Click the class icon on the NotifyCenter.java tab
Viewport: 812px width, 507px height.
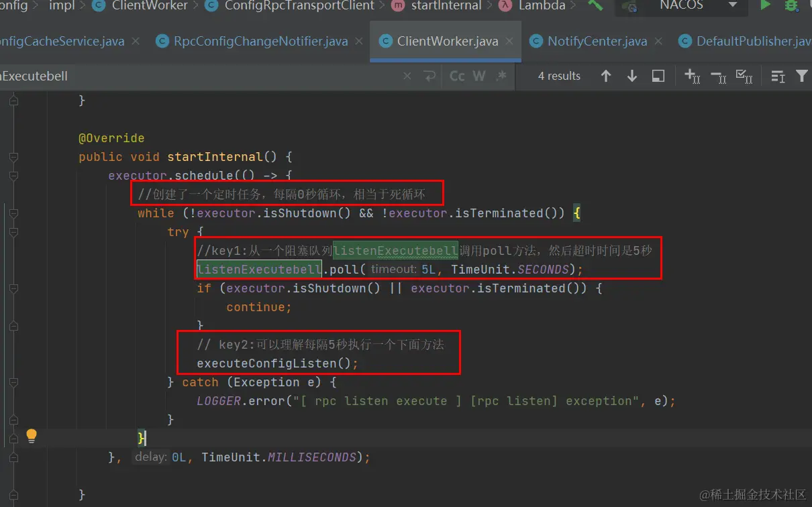(536, 41)
